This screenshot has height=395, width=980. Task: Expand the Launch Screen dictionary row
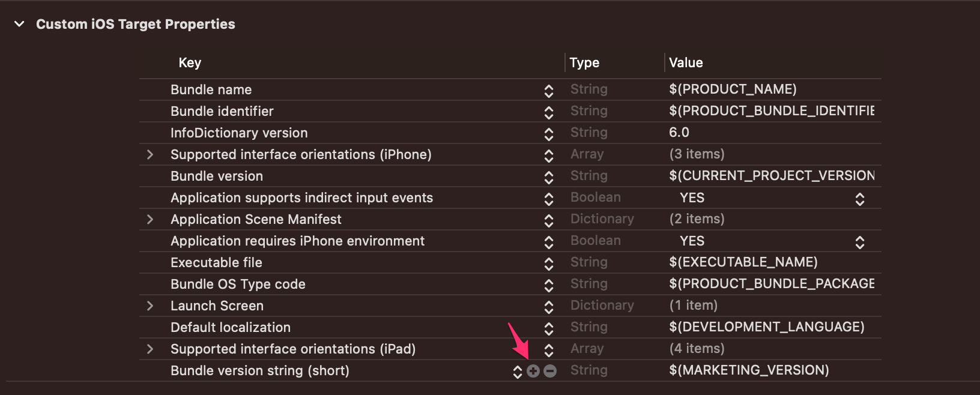click(150, 306)
